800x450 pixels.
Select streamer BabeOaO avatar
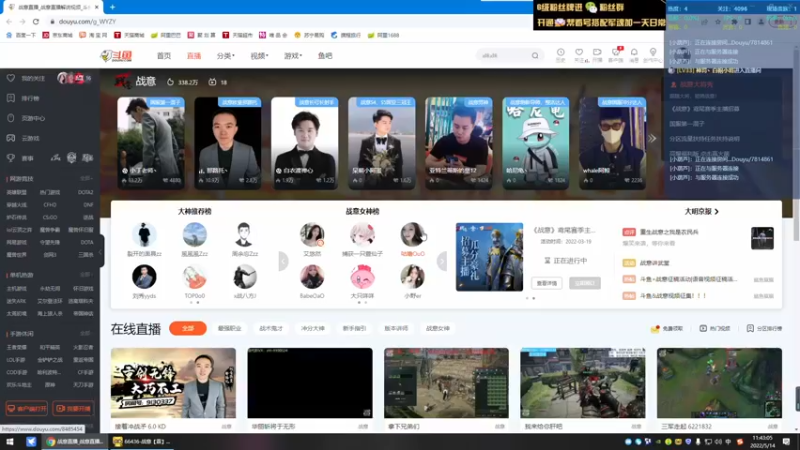pyautogui.click(x=312, y=277)
